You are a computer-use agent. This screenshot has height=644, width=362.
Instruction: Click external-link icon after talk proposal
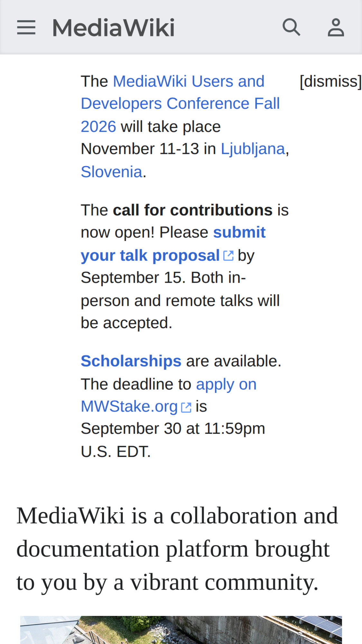pyautogui.click(x=228, y=256)
